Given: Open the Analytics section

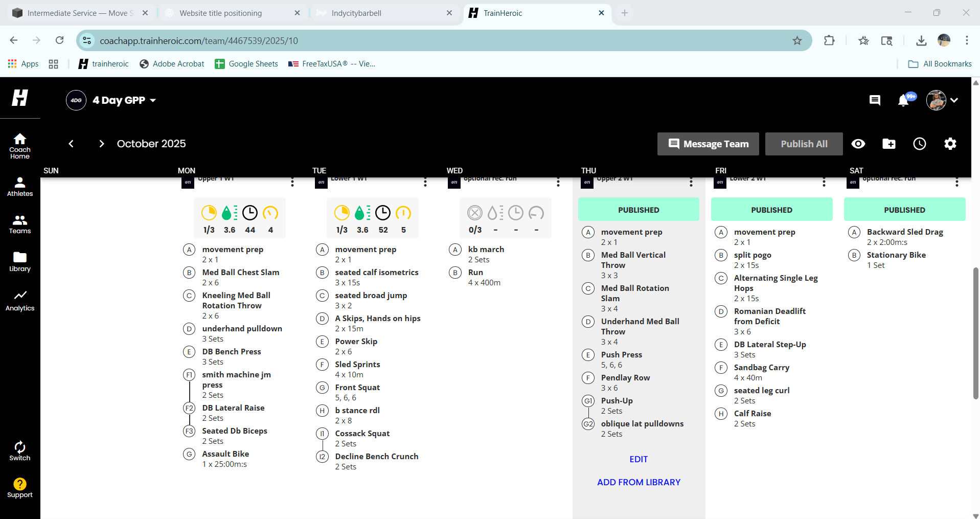Looking at the screenshot, I should click(20, 301).
